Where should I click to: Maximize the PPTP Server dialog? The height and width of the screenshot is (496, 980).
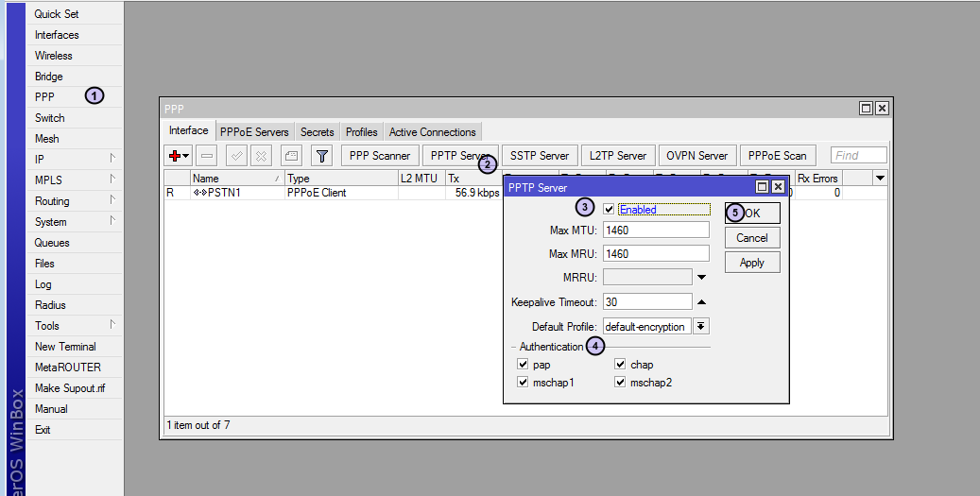(762, 188)
